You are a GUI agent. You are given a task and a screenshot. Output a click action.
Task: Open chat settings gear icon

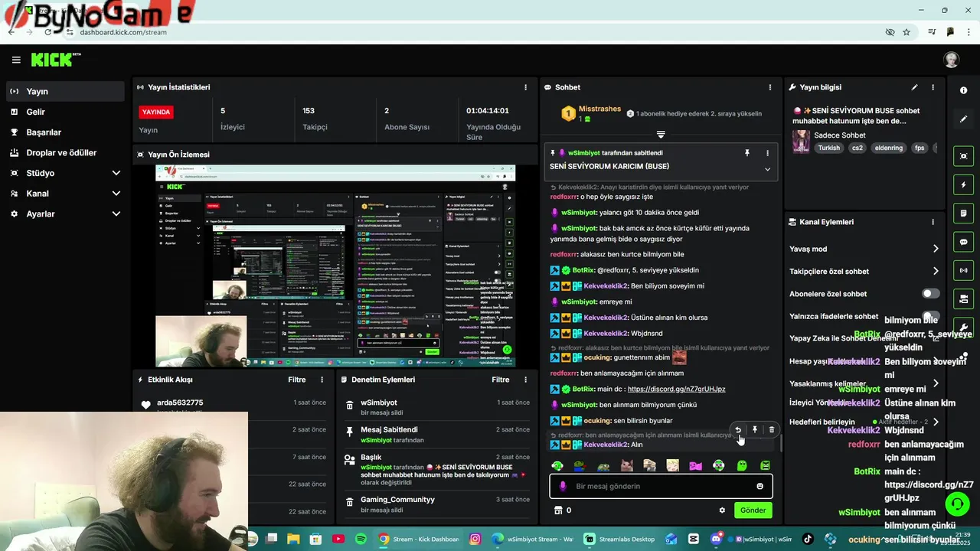[721, 510]
